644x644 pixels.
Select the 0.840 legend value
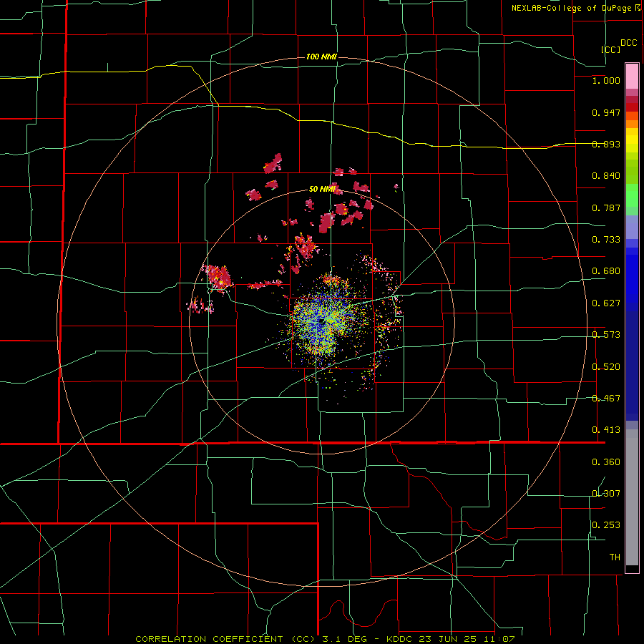[606, 176]
